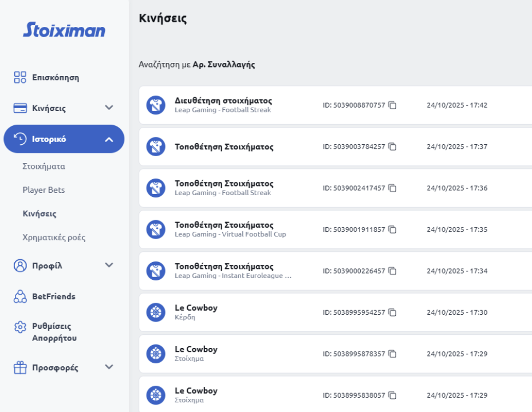Expand the Κινήσεις sidebar section
The width and height of the screenshot is (532, 412).
[x=109, y=108]
